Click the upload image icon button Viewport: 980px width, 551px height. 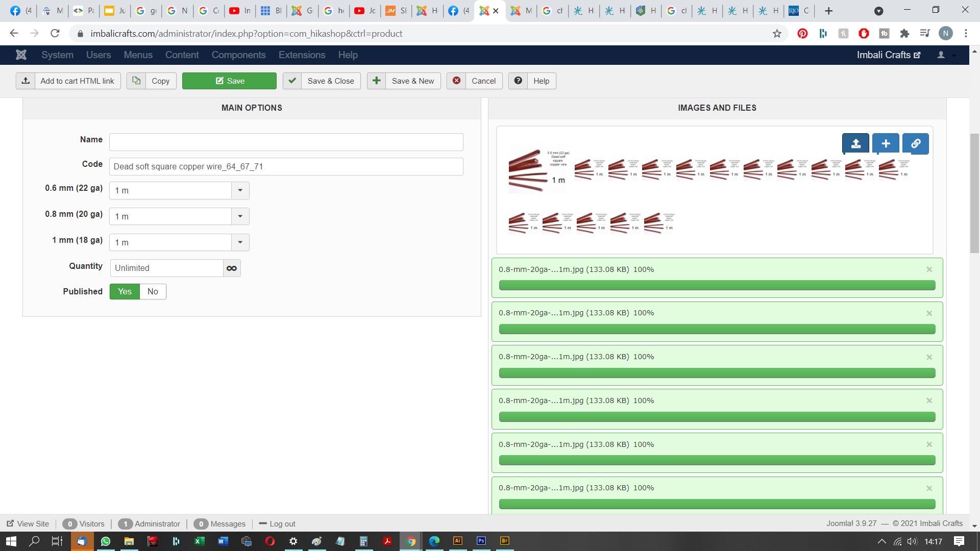[x=856, y=144]
